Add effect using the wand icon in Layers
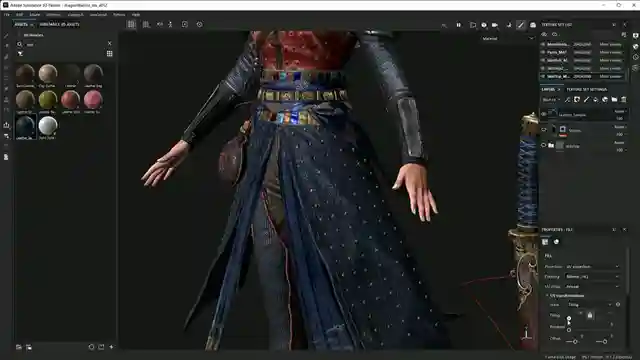Viewport: 640px width, 360px height. tap(567, 100)
